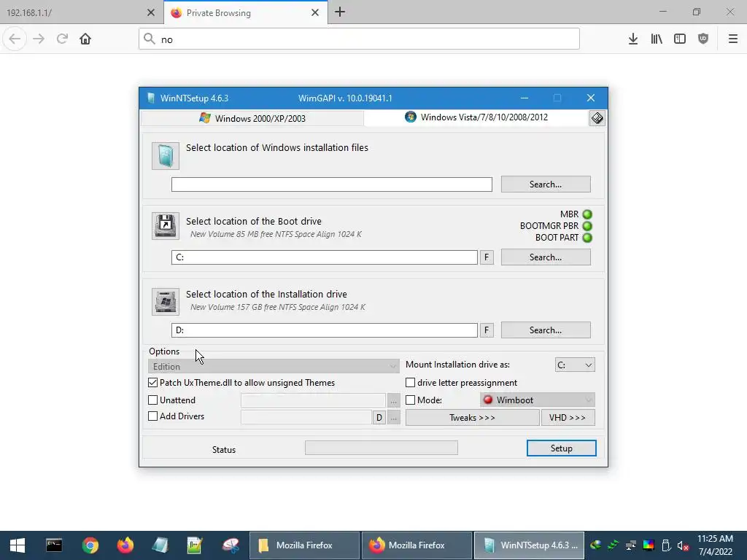Click the USB safely remove tray icon
Viewport: 747px width, 560px height.
(666, 545)
